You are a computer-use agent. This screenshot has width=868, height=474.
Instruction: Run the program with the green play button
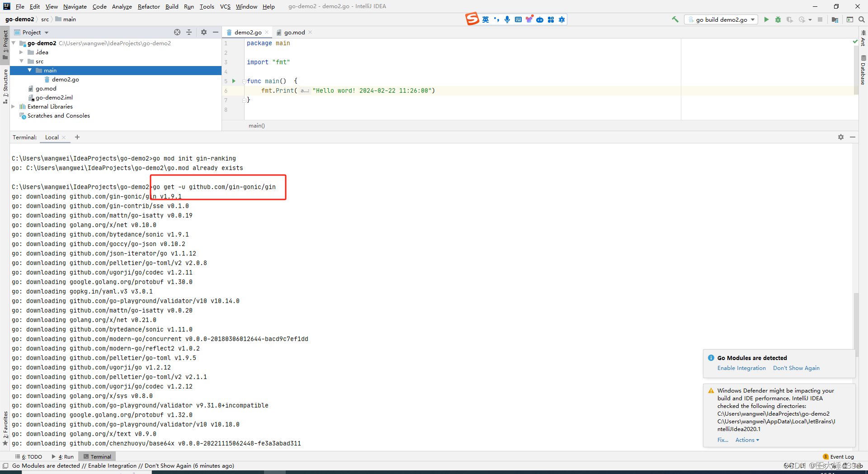coord(766,19)
